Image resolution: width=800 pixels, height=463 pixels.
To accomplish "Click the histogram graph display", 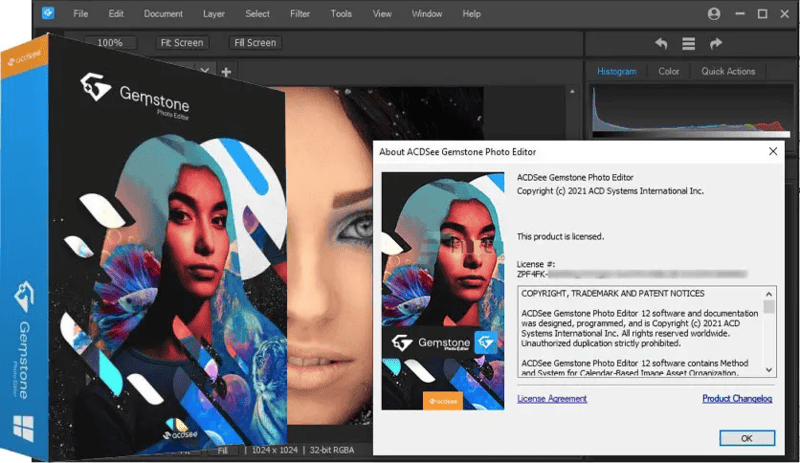I will tap(692, 111).
